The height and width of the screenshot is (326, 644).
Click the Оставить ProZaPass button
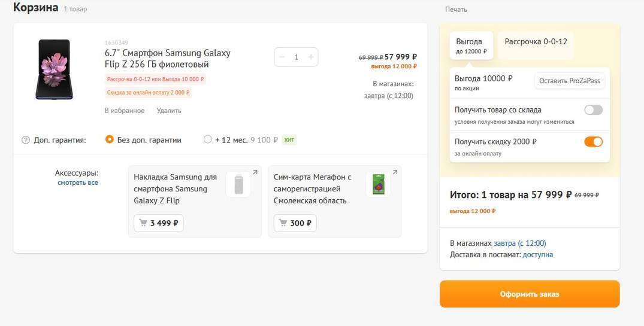coord(569,81)
